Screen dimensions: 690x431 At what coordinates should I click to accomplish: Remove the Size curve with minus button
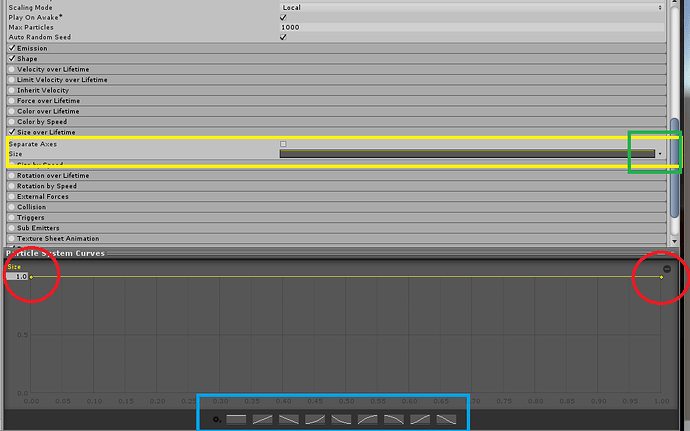[x=667, y=269]
